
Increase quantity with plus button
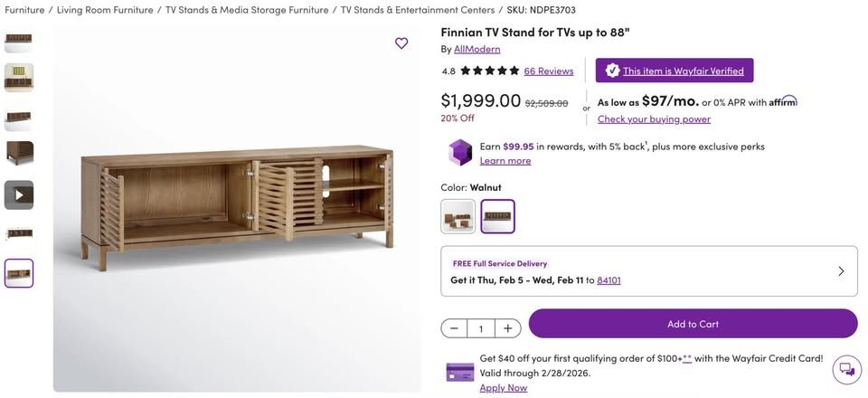coord(508,328)
